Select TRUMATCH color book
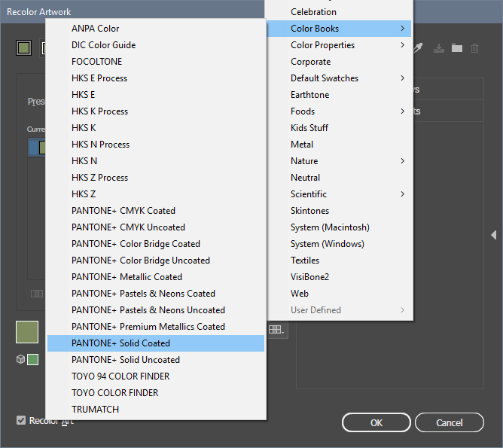 tap(156, 410)
